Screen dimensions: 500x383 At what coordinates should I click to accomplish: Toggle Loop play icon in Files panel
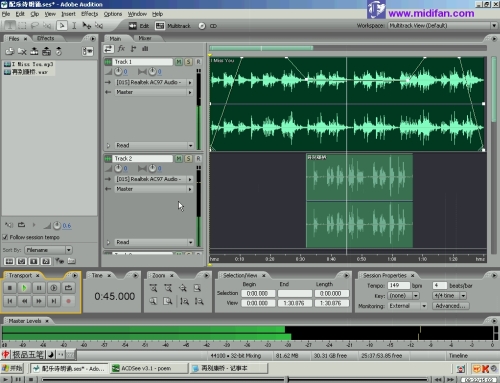pos(22,225)
